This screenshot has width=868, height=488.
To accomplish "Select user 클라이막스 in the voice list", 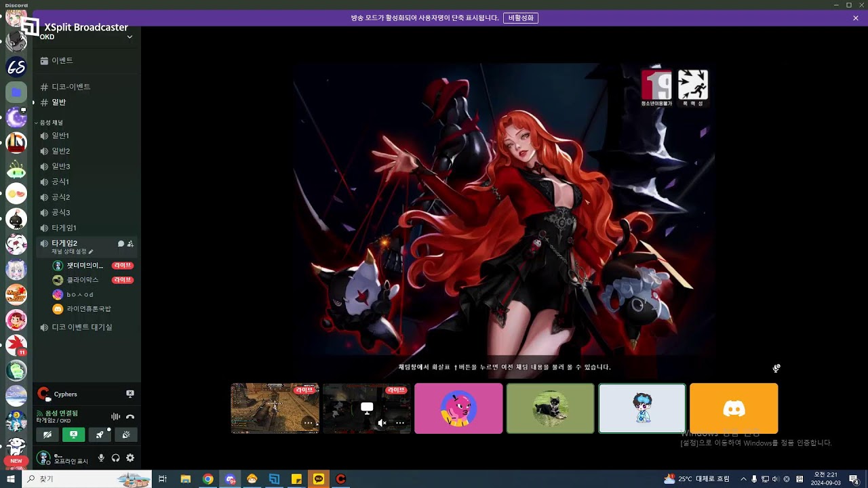I will 93,280.
